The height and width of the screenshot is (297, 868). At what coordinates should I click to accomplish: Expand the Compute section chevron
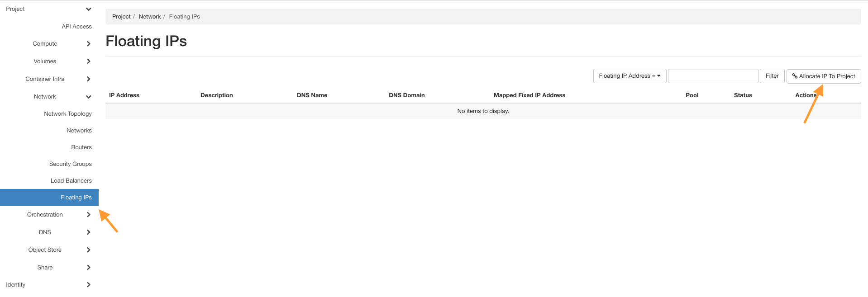[88, 44]
